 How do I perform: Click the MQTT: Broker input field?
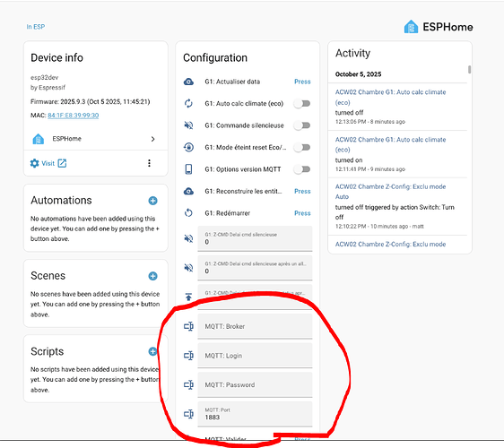[255, 326]
